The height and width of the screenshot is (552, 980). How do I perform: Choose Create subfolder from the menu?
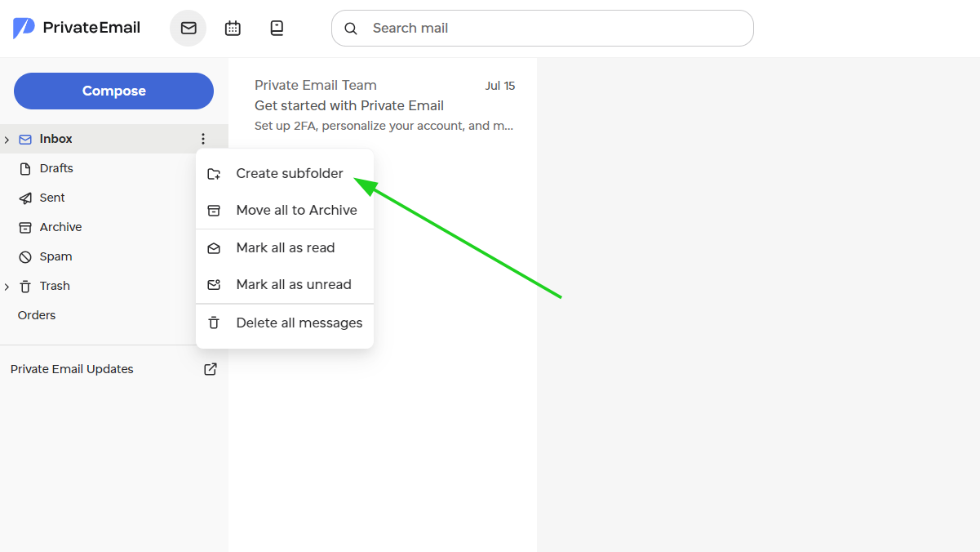(x=285, y=173)
